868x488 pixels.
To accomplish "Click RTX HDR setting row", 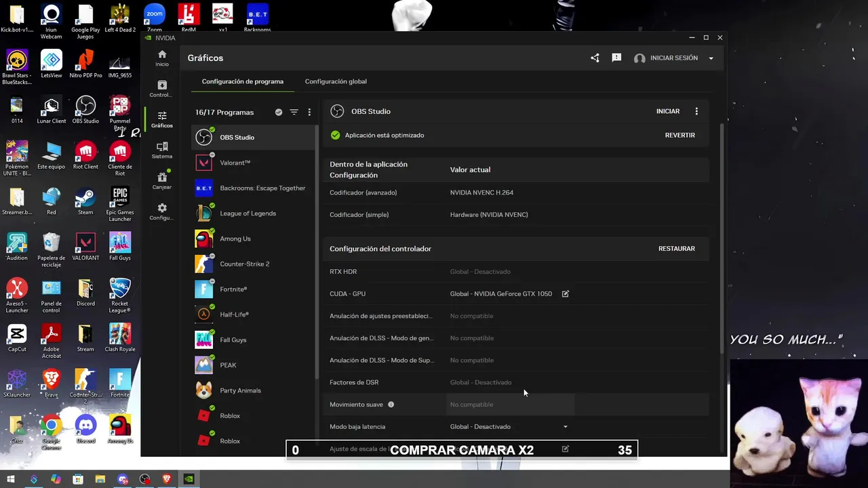I will 516,272.
